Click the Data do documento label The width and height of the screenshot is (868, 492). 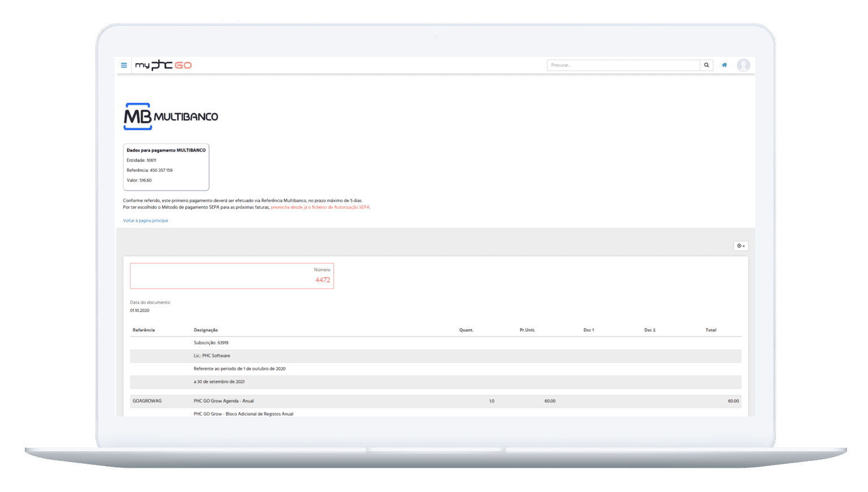150,303
